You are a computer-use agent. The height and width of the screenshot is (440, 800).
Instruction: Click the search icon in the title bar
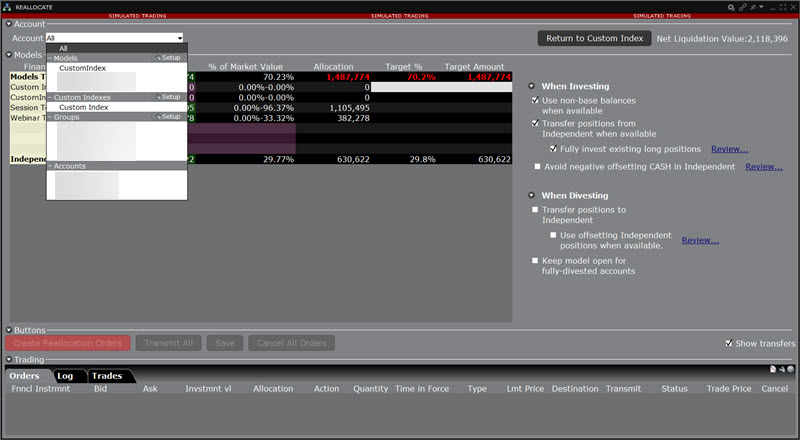(731, 7)
